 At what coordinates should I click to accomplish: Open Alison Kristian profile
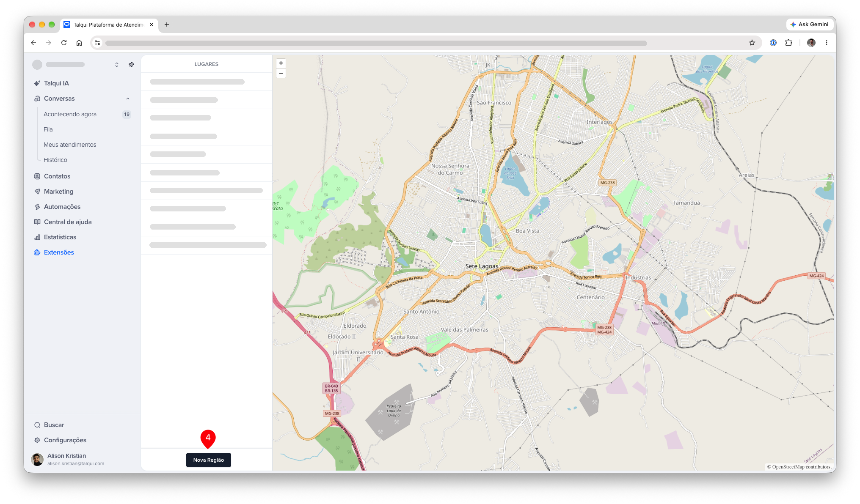click(68, 460)
